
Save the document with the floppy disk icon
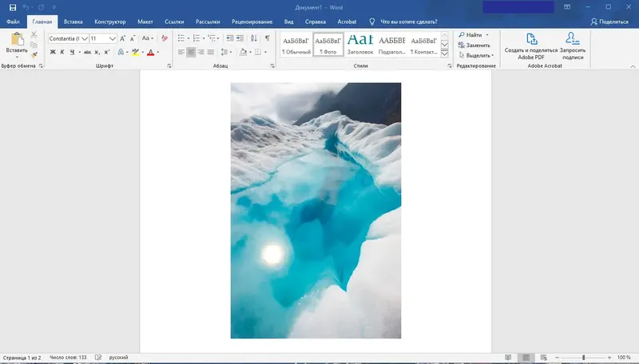coord(13,7)
